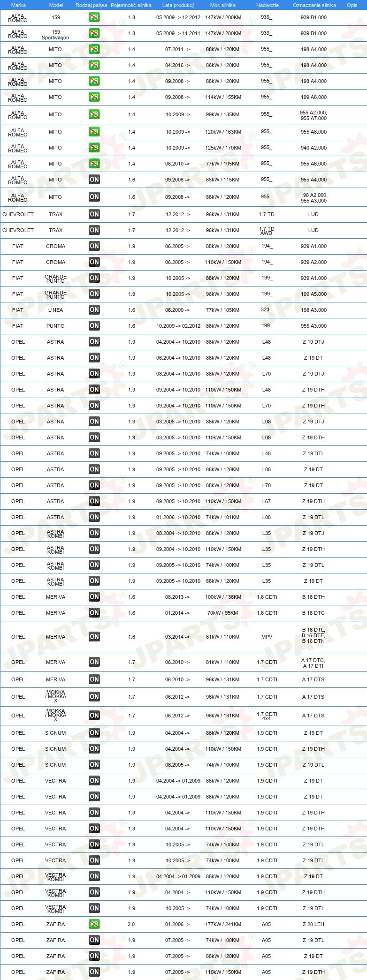Image resolution: width=367 pixels, height=980 pixels.
Task: Select the 05.2009 -> 11.2011 production years cell
Action: tap(178, 33)
